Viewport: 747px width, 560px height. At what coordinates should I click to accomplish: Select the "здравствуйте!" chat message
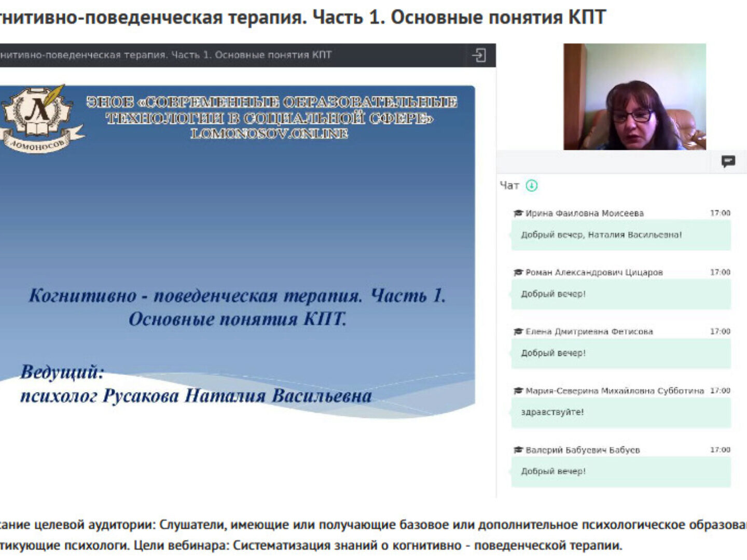click(552, 412)
